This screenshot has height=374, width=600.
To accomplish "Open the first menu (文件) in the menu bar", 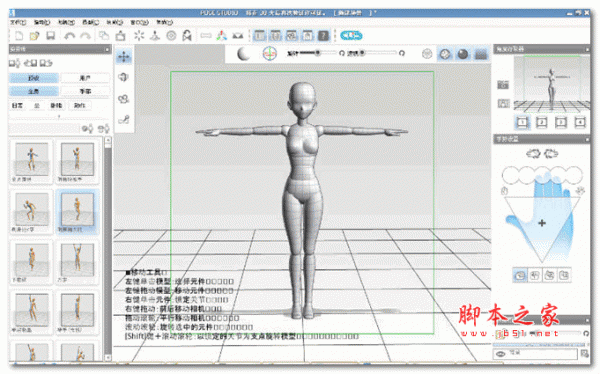I will coord(18,23).
